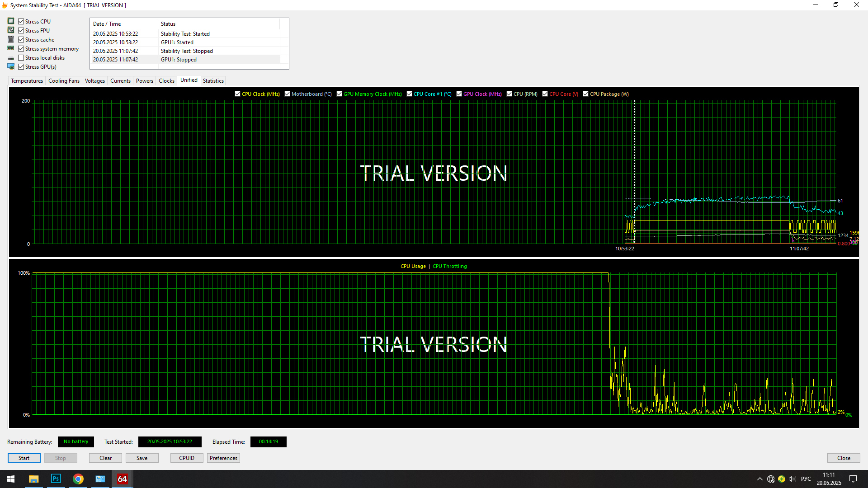Hide GPU Memory Clock (MHz) series
868x488 pixels.
(339, 94)
